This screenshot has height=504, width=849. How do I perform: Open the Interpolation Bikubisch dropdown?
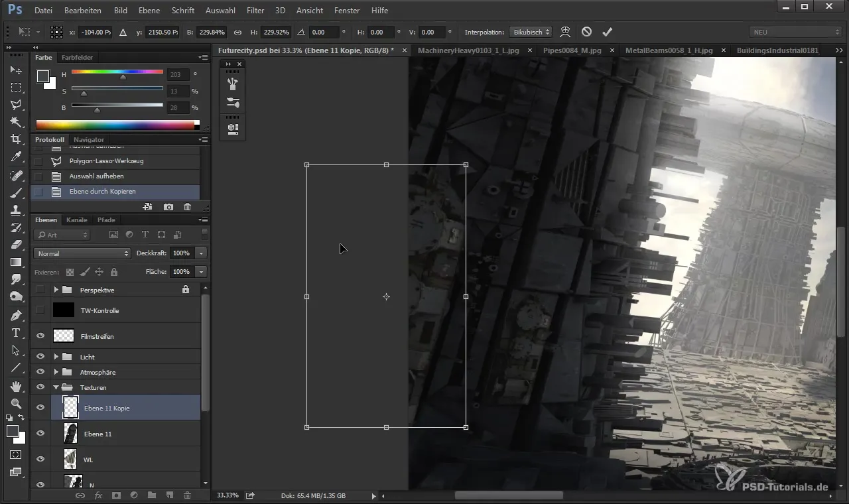point(530,32)
